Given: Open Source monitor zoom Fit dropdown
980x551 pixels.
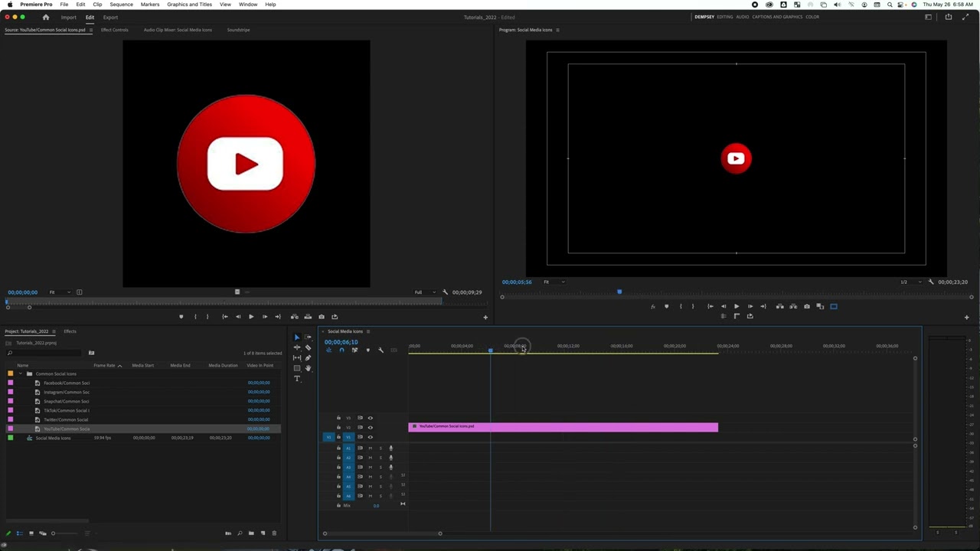Looking at the screenshot, I should point(60,292).
